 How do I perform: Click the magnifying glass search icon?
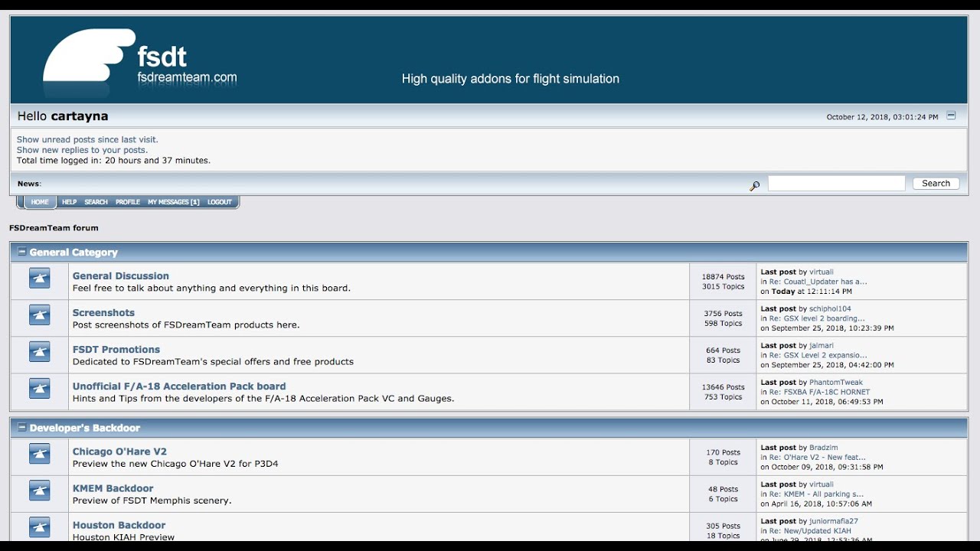pos(754,185)
